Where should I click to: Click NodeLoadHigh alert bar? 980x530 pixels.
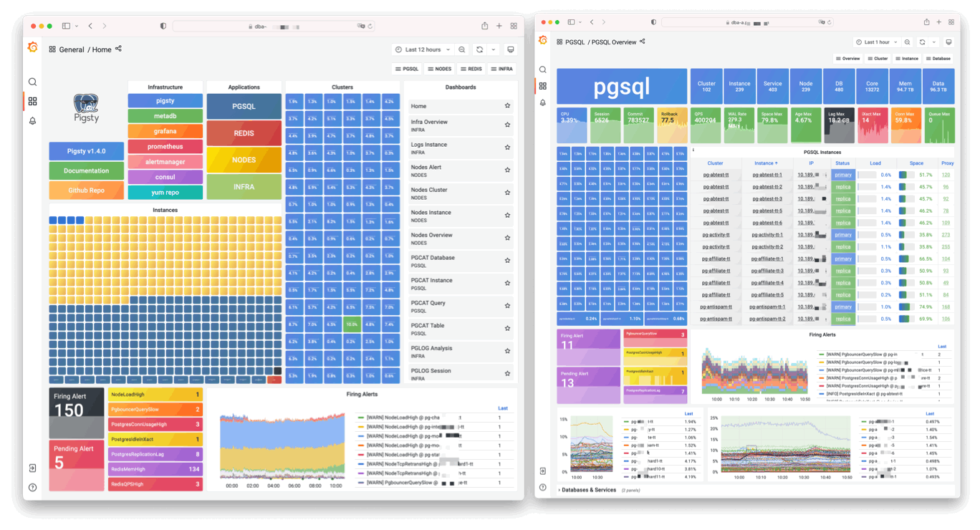coord(155,395)
